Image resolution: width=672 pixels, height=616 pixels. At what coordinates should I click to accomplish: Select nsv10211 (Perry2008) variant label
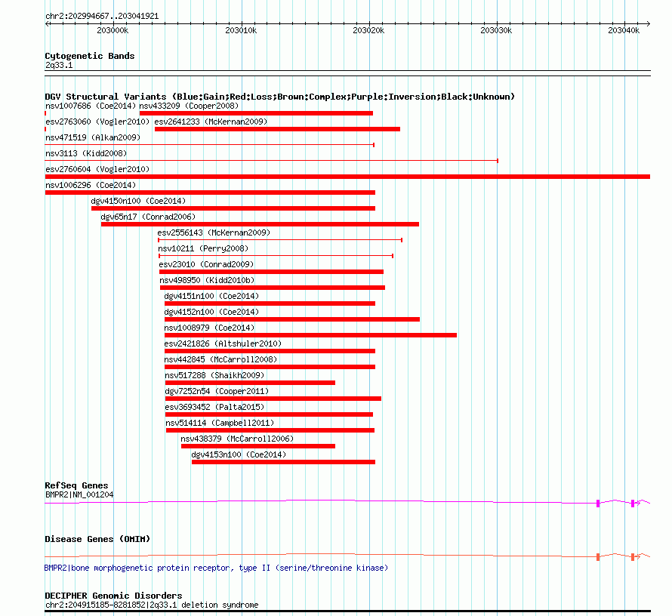(202, 248)
